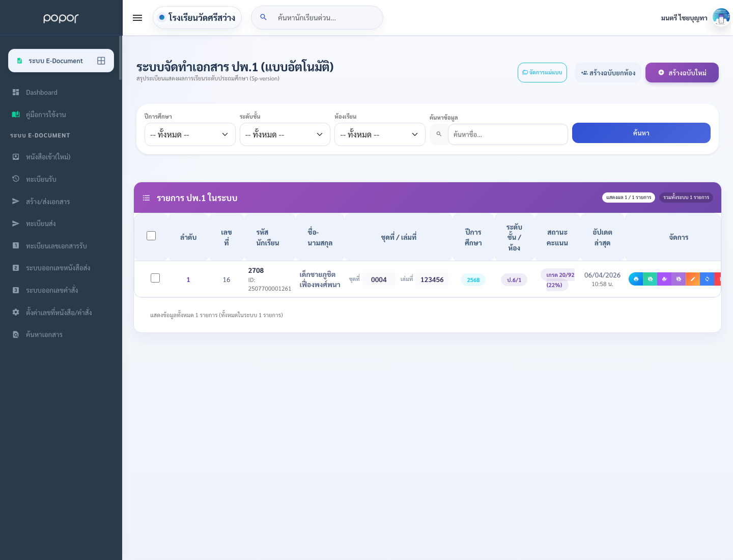Toggle the select-all checkbox in table header
733x560 pixels.
coord(151,236)
